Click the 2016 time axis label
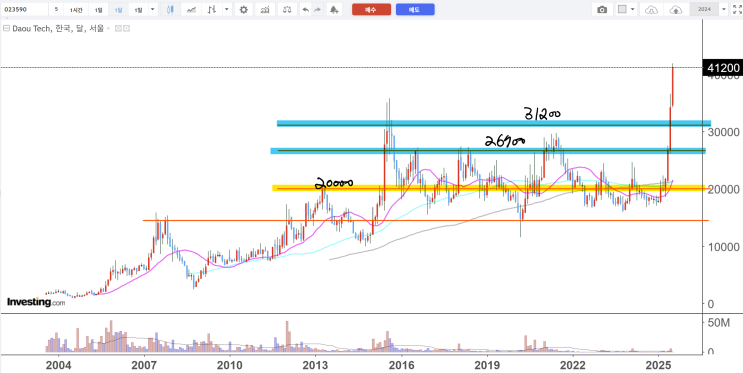Image resolution: width=743 pixels, height=373 pixels. (401, 366)
